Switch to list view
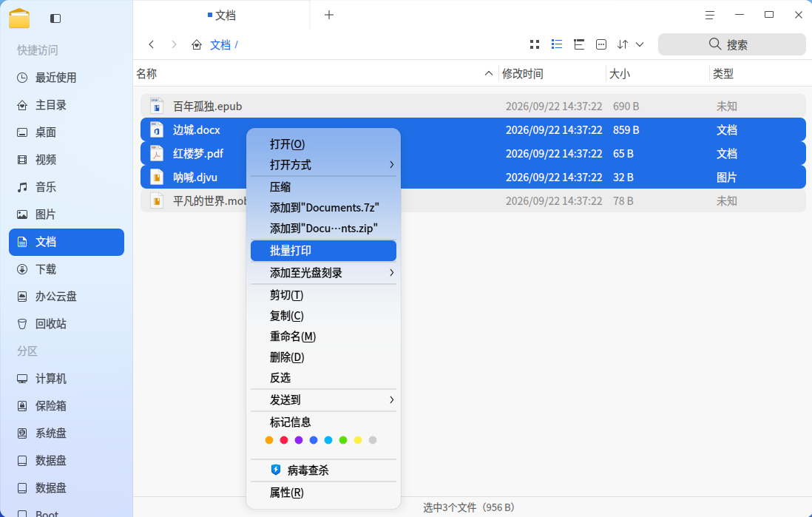812x517 pixels. tap(557, 44)
